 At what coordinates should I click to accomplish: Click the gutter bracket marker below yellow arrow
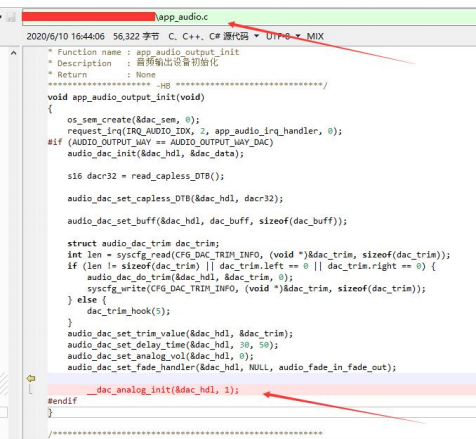click(x=30, y=389)
